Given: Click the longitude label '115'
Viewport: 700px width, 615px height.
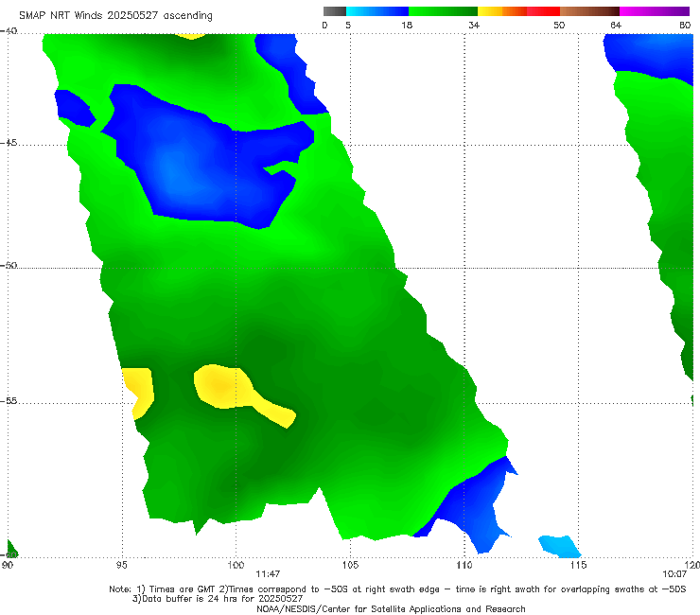Looking at the screenshot, I should point(578,565).
